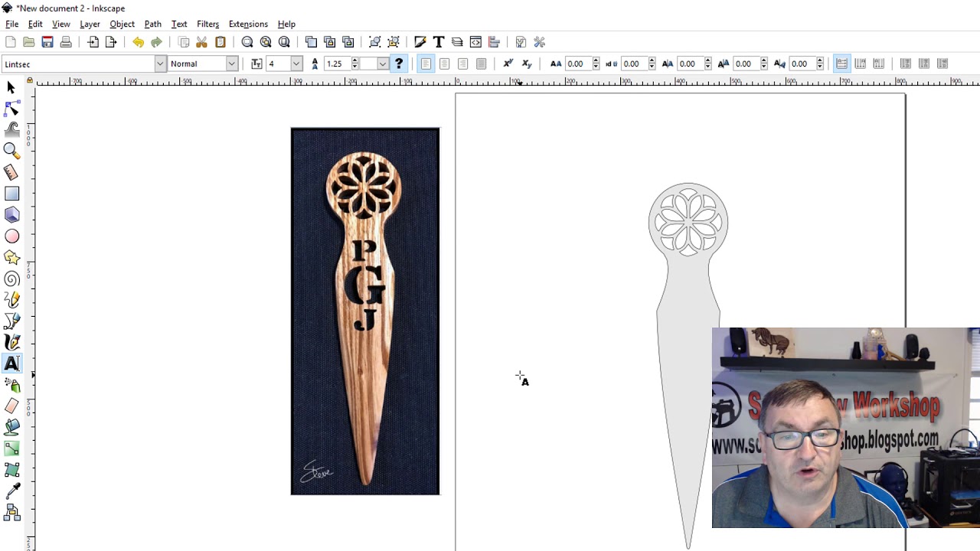The height and width of the screenshot is (551, 980).
Task: Open the font style Normal dropdown
Action: (x=231, y=64)
